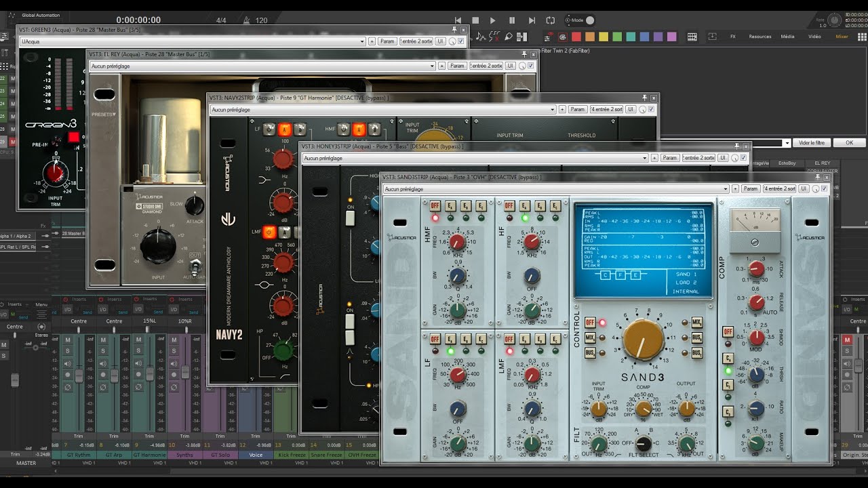
Task: Pin the NAVY2STRIP plugin window
Action: pyautogui.click(x=645, y=98)
